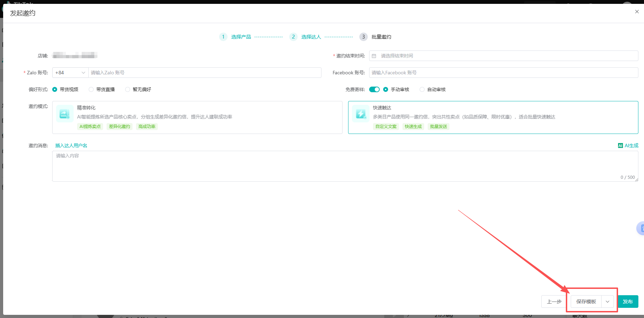Open the +84 country code dropdown
The height and width of the screenshot is (318, 644).
(x=70, y=73)
